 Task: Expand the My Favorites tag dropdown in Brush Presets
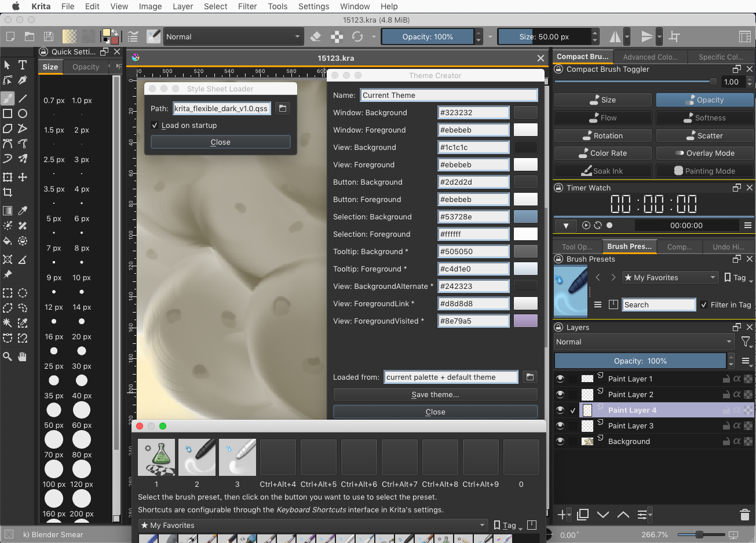[x=670, y=278]
